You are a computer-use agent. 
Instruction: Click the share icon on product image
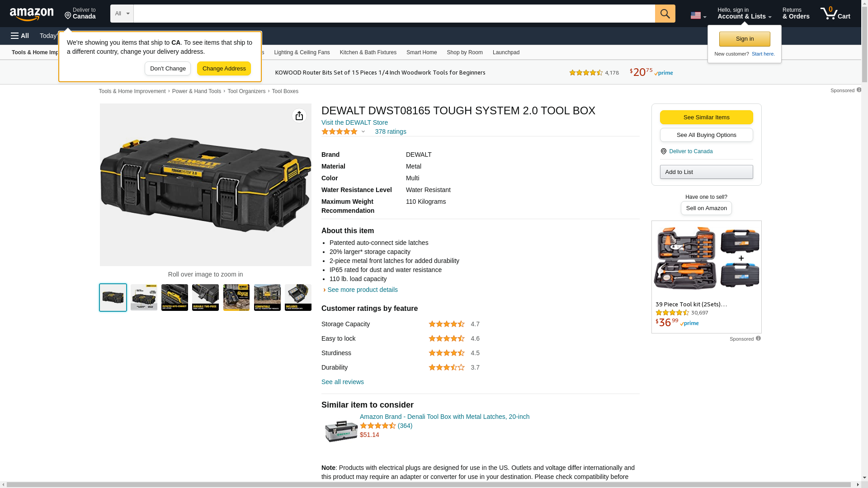tap(299, 116)
